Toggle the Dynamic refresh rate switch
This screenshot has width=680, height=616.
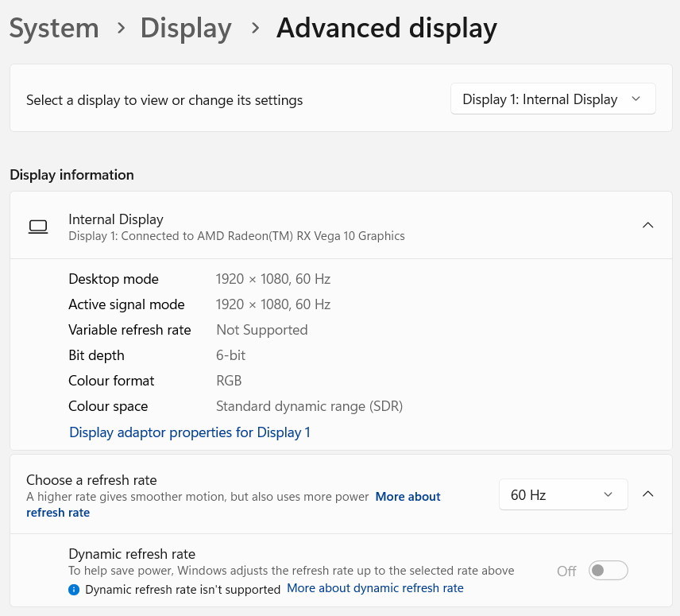(x=608, y=571)
